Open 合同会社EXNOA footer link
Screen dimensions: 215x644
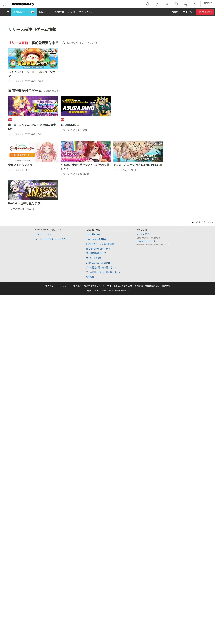[x=94, y=235]
